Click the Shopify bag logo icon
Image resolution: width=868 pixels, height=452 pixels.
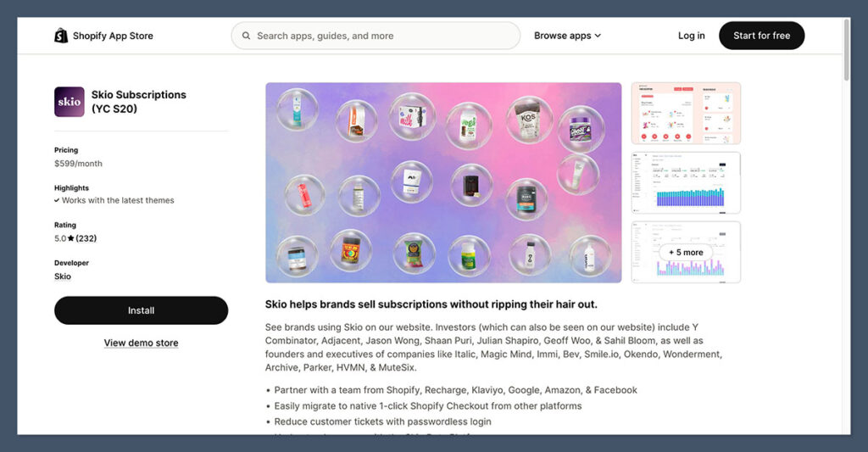(x=61, y=36)
